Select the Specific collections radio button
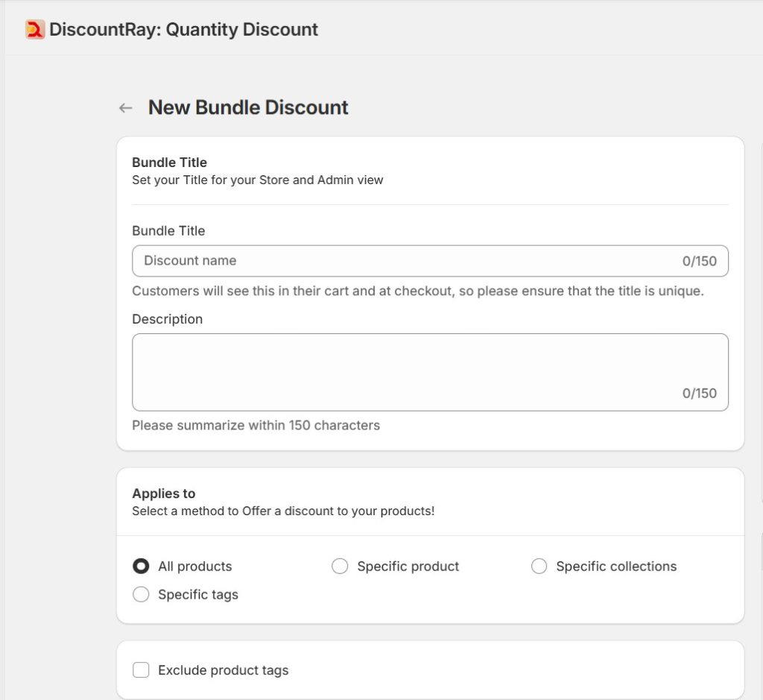Image resolution: width=763 pixels, height=700 pixels. click(x=539, y=567)
